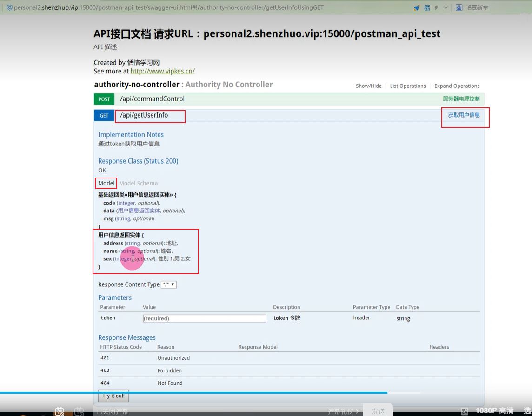The height and width of the screenshot is (416, 532).
Task: Open the Response Content Type dropdown
Action: (x=169, y=284)
